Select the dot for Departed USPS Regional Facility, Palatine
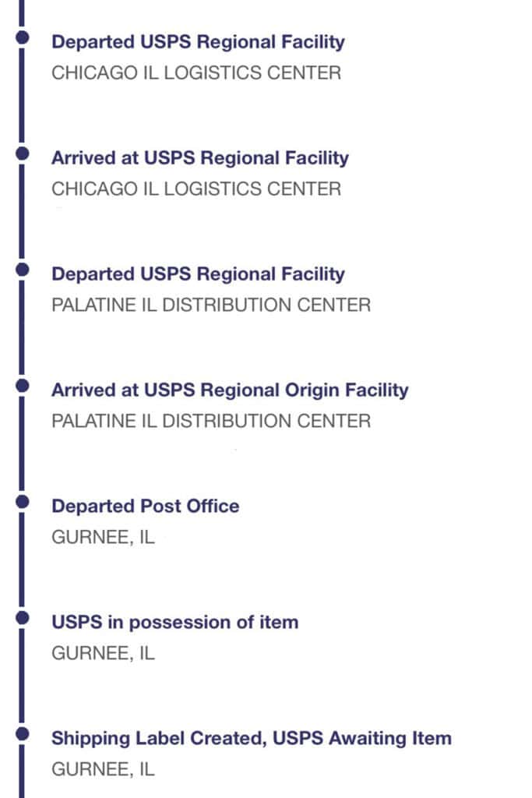 [x=22, y=270]
